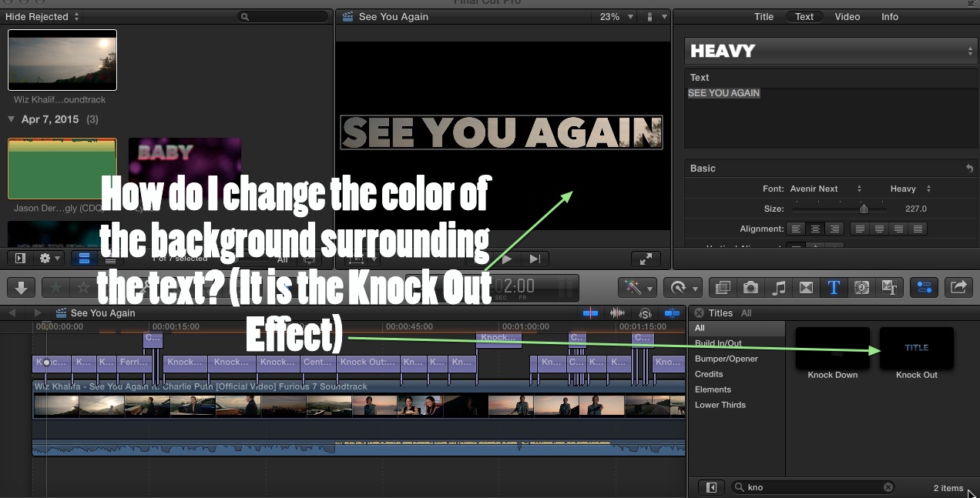Viewport: 980px width, 498px height.
Task: Hide the Titles browser sidebar
Action: tap(711, 487)
